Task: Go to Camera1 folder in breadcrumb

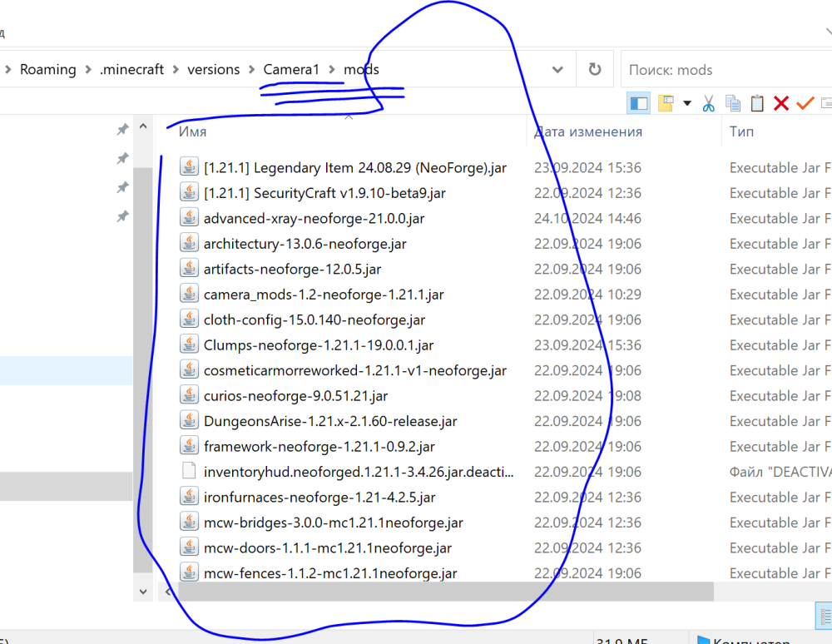Action: point(291,70)
